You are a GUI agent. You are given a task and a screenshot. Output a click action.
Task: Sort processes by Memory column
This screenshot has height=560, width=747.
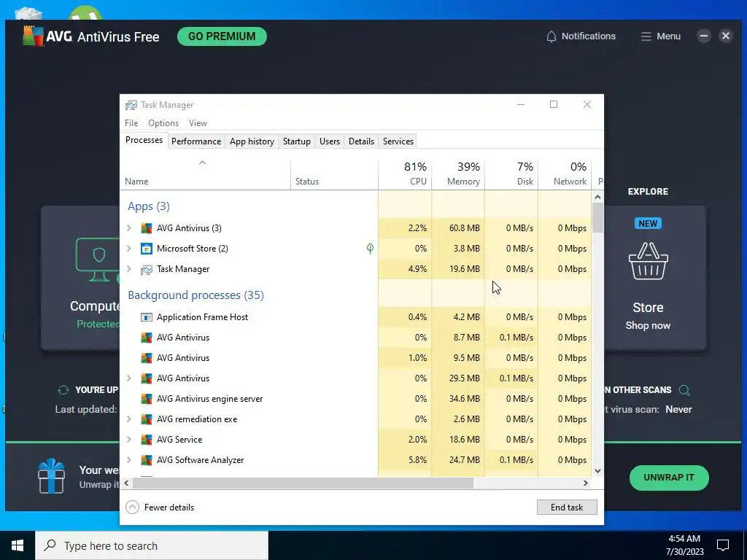point(458,174)
